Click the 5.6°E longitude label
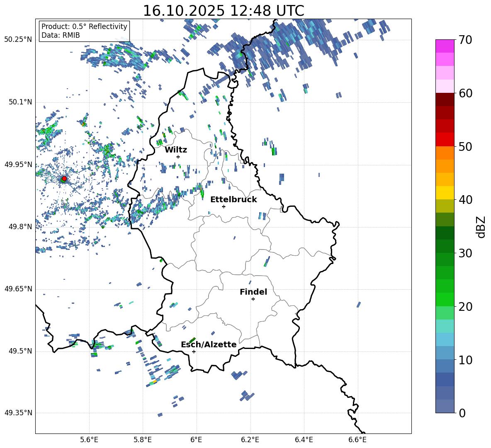This screenshot has width=491, height=448. pyautogui.click(x=89, y=440)
